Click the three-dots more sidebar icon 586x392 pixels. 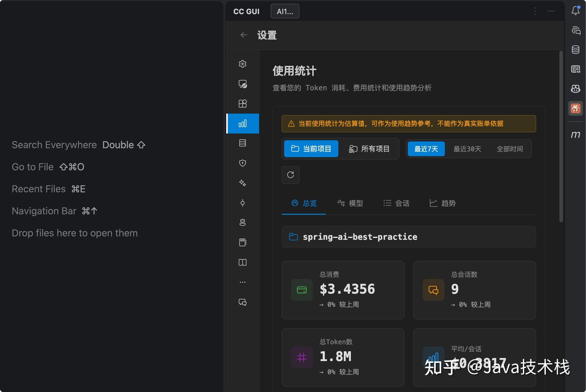point(242,282)
